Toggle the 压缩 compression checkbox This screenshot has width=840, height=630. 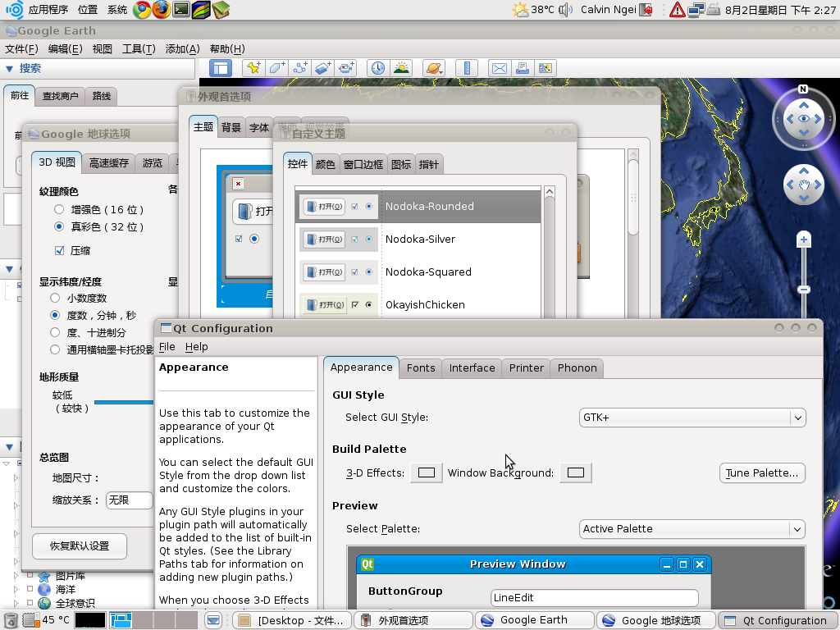click(x=59, y=250)
